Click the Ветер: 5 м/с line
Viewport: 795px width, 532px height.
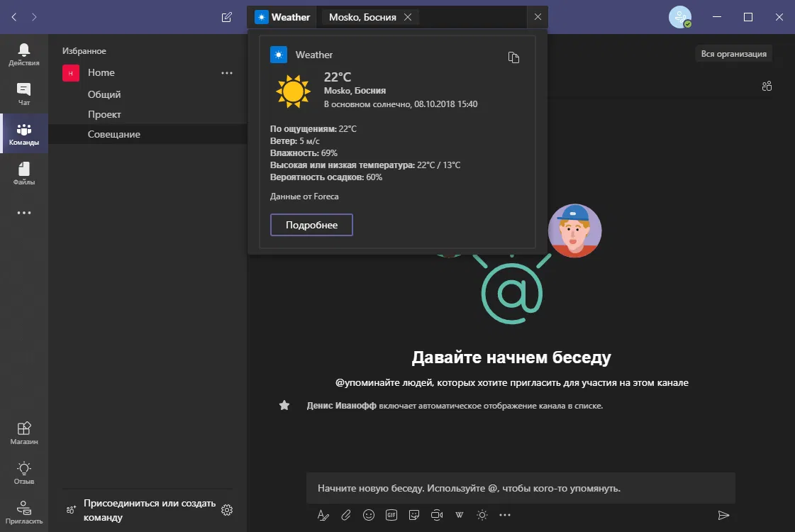[294, 140]
